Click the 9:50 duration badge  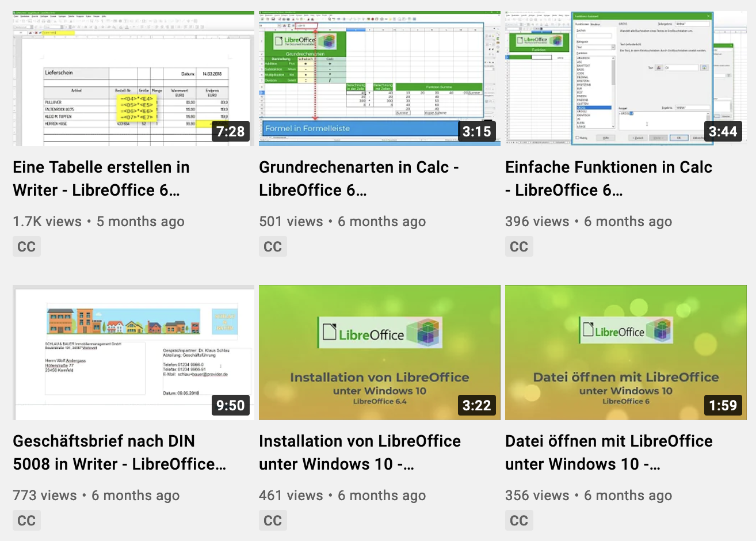click(x=231, y=405)
